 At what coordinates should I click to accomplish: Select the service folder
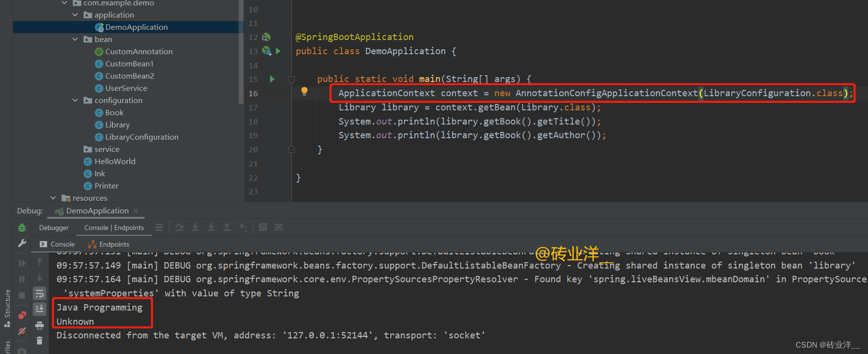[x=101, y=149]
